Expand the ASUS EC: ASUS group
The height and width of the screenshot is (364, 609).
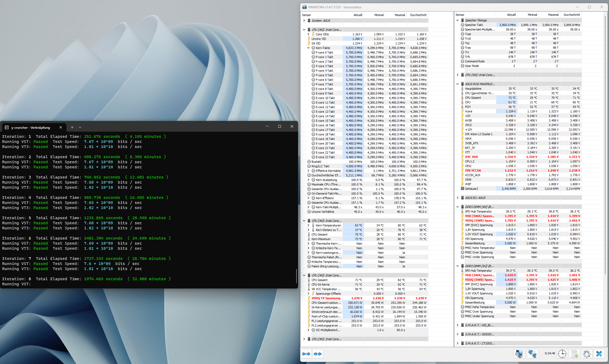point(457,198)
